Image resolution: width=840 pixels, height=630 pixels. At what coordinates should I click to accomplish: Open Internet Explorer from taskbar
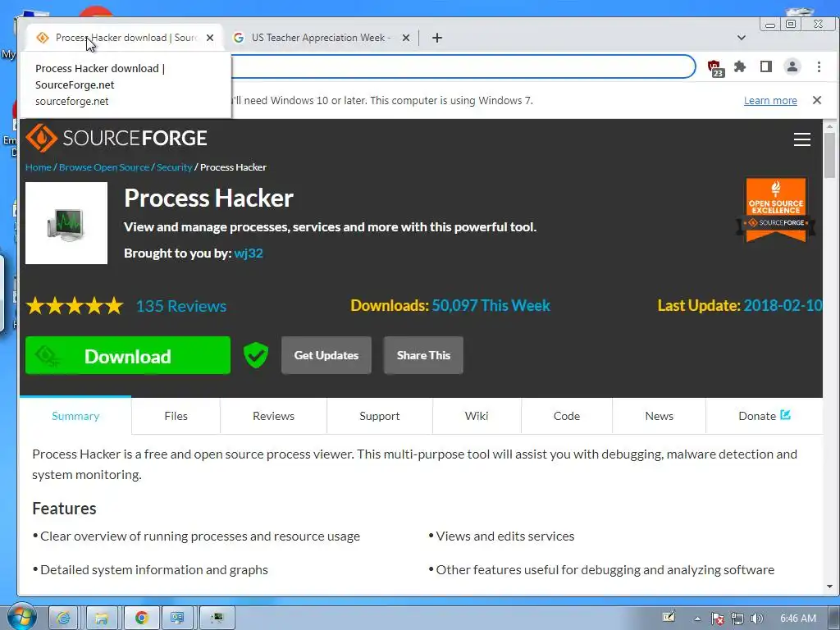(63, 619)
